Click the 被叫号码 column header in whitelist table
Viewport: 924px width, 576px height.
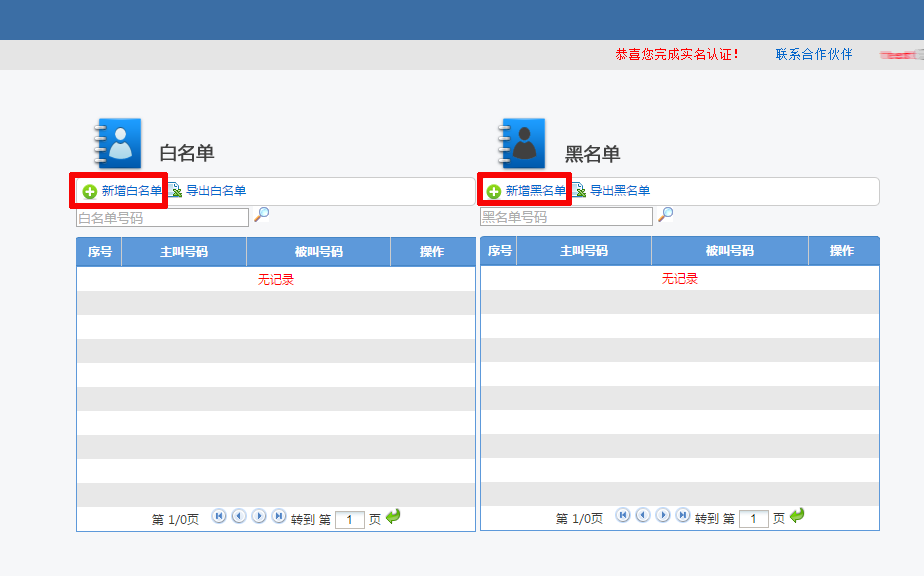coord(318,251)
